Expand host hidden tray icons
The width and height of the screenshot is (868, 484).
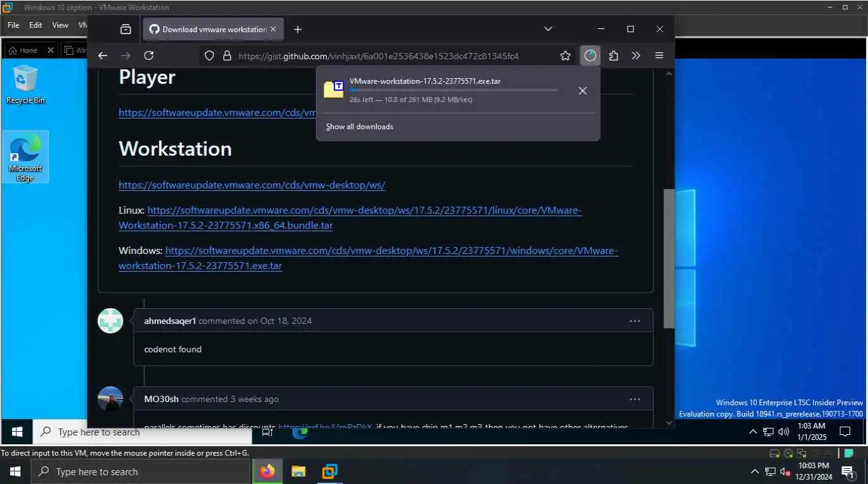click(755, 471)
